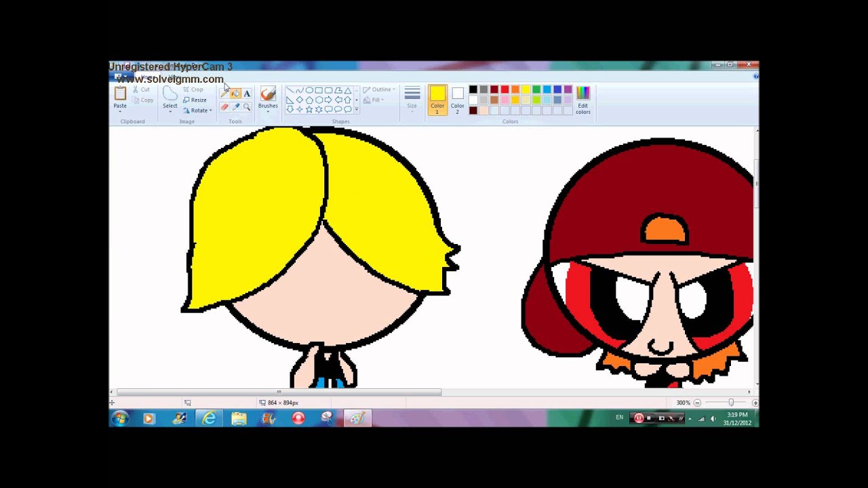Choose the Four-point star shape
868x488 pixels.
pos(299,109)
